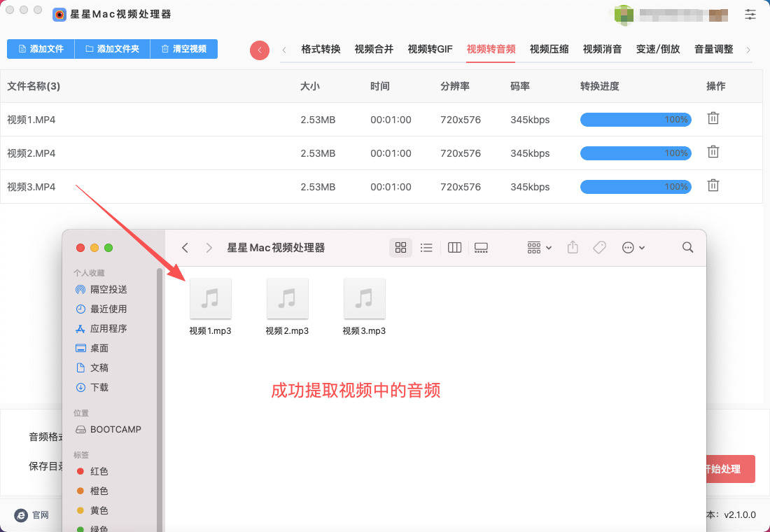
Task: Click the progress bar of 视频2.MP4
Action: pyautogui.click(x=635, y=153)
